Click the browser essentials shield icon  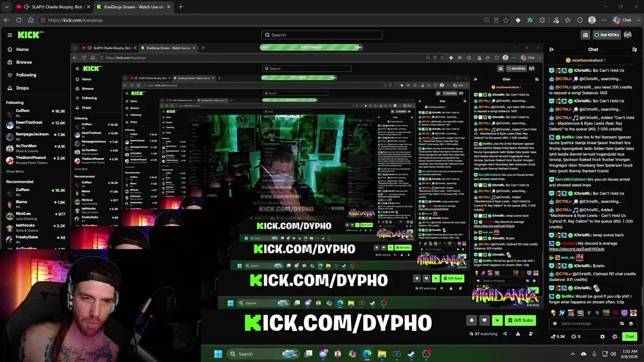[580, 20]
